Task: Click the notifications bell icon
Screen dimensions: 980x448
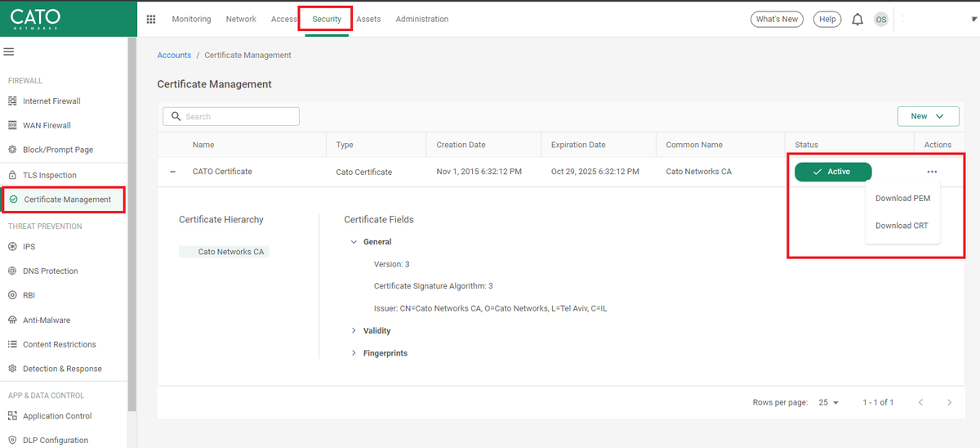Action: pyautogui.click(x=857, y=19)
